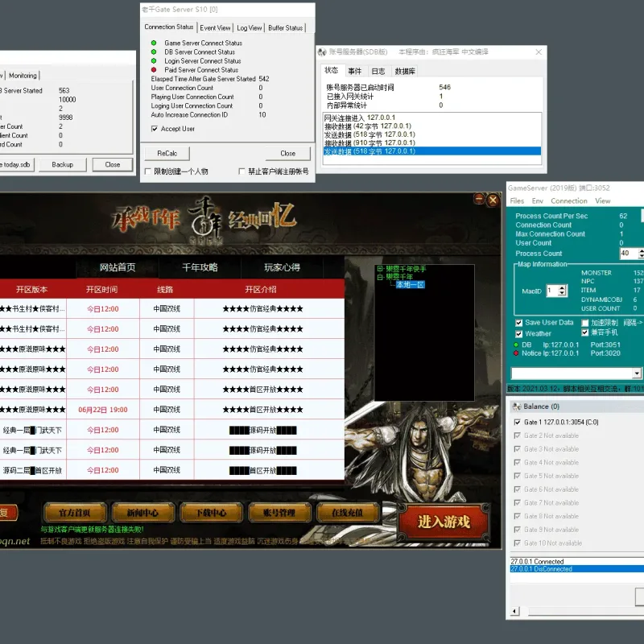Open the Monitoring tab in DB server window

click(x=23, y=76)
